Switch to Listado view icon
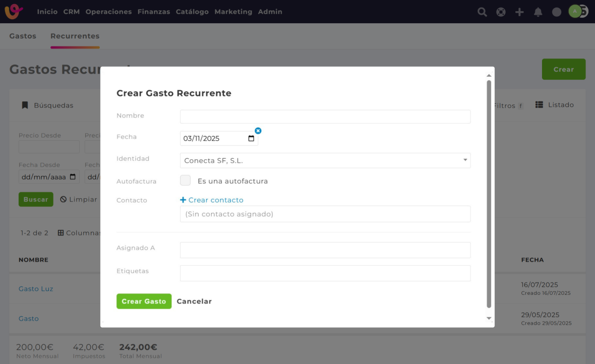Image resolution: width=595 pixels, height=364 pixels. click(539, 105)
